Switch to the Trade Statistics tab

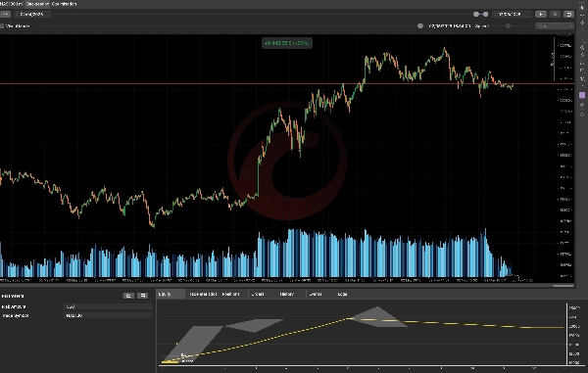[x=203, y=294]
